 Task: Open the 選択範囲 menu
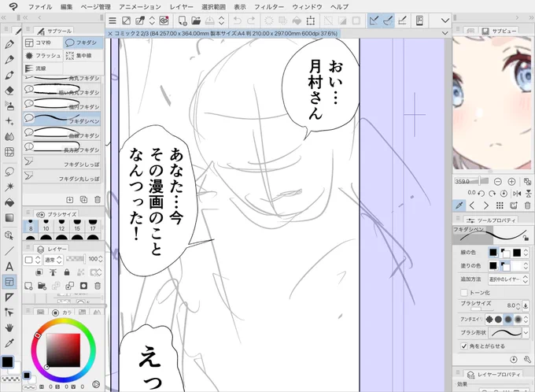pyautogui.click(x=213, y=6)
